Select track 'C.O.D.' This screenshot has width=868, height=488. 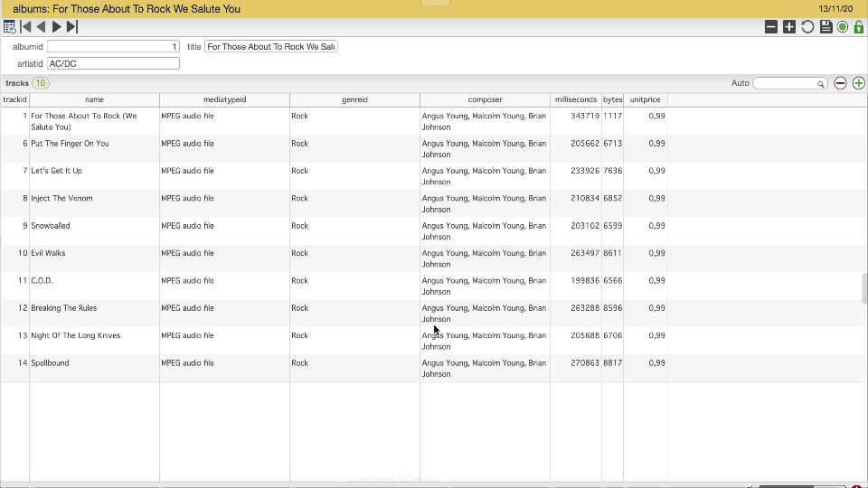[42, 280]
